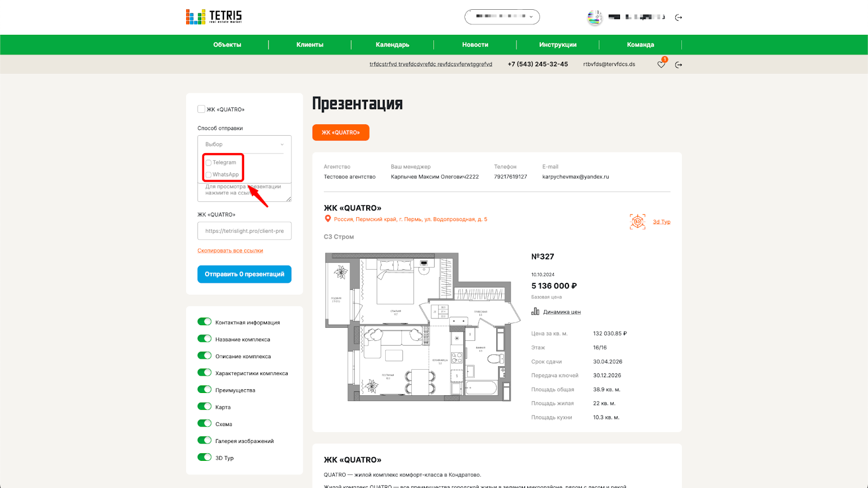Image resolution: width=868 pixels, height=488 pixels.
Task: Open favorites via the heart icon
Action: [661, 64]
